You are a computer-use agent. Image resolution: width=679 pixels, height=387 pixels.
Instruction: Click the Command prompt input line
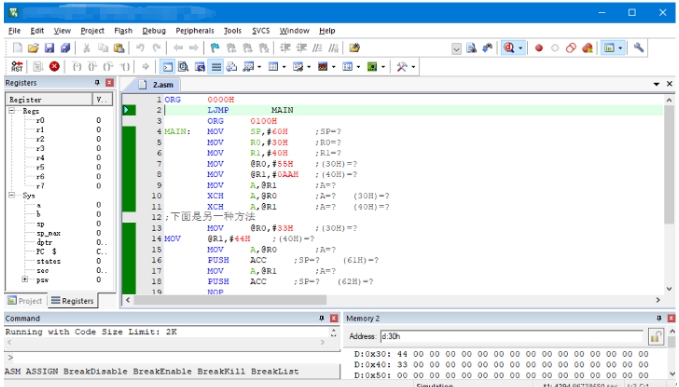[172, 358]
